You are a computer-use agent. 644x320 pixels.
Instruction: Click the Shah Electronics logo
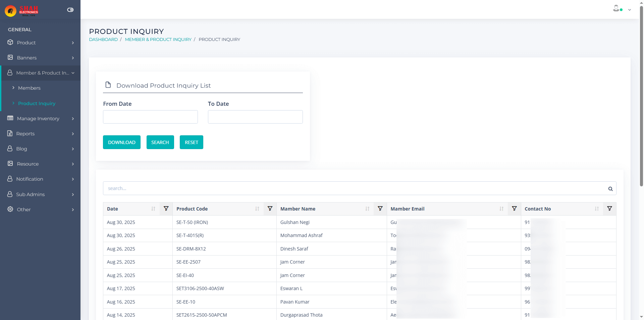pyautogui.click(x=22, y=11)
